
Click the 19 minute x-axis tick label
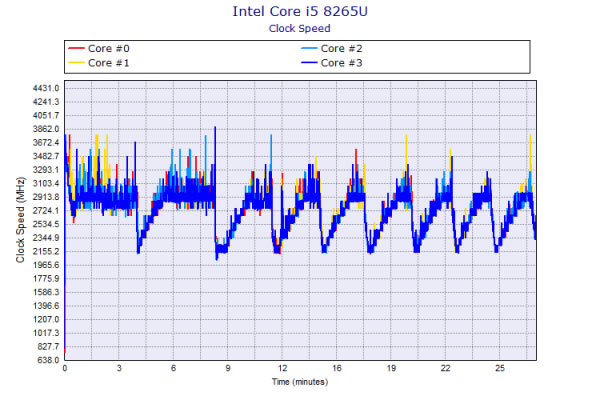[391, 368]
